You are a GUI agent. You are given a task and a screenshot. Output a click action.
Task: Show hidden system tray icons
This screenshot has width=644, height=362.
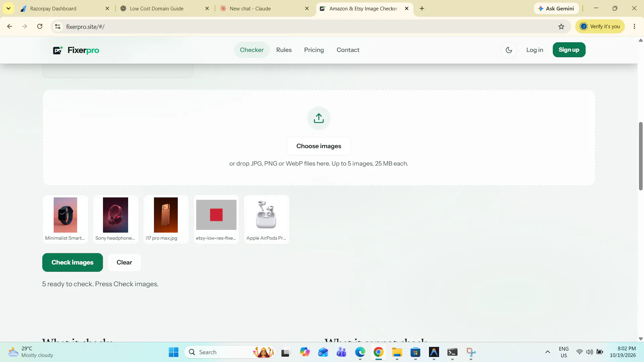click(x=547, y=352)
